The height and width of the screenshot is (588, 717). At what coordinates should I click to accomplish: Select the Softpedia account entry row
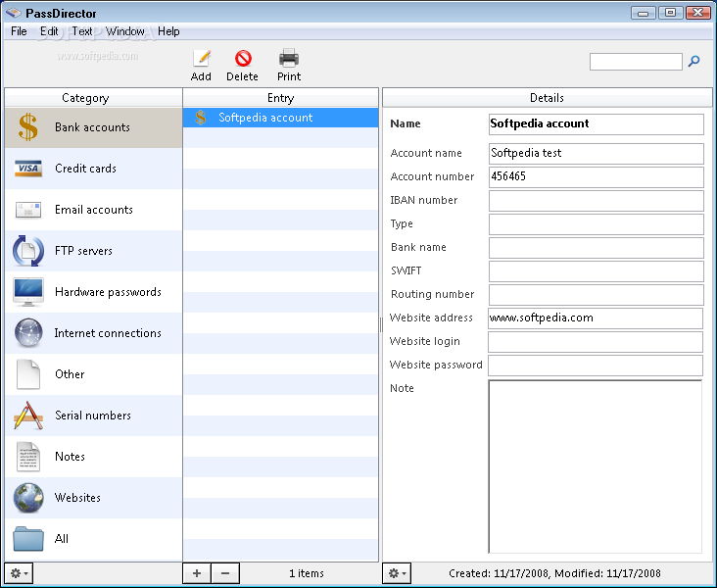(280, 118)
